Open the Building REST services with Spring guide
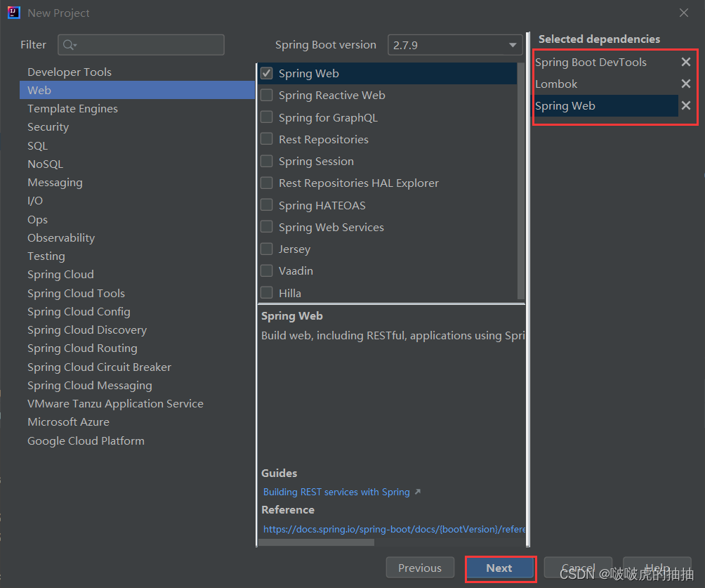 tap(336, 492)
